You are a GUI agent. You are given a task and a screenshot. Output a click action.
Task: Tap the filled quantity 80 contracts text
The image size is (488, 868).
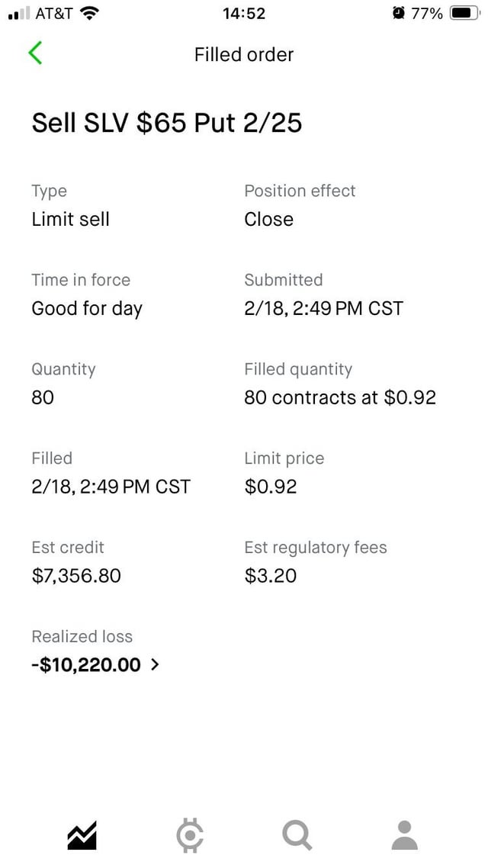pyautogui.click(x=340, y=397)
